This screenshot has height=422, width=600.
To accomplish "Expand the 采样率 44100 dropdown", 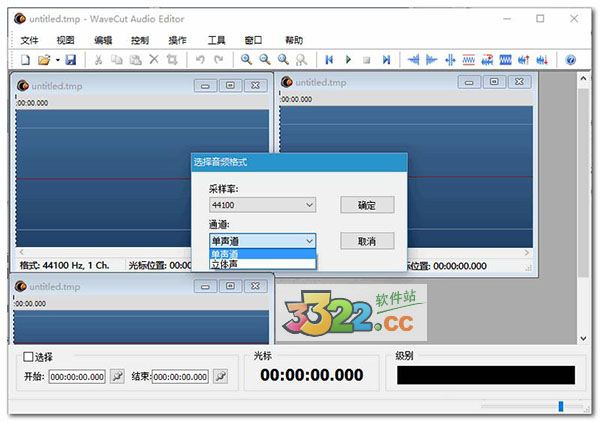I will pos(262,205).
